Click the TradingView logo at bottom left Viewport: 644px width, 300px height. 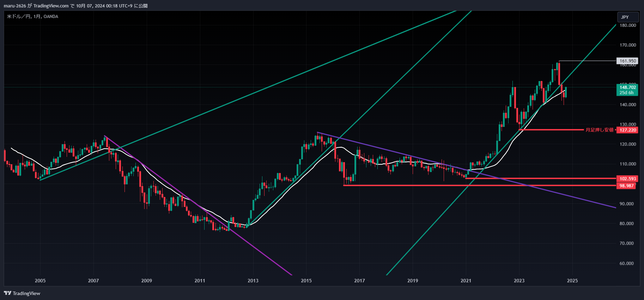[x=22, y=293]
